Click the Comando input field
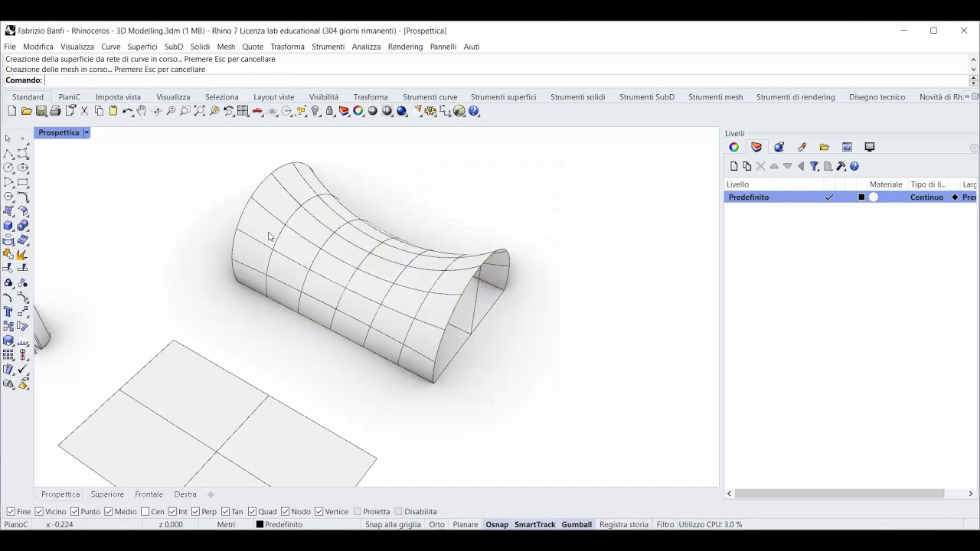Viewport: 980px width, 551px height. click(506, 80)
